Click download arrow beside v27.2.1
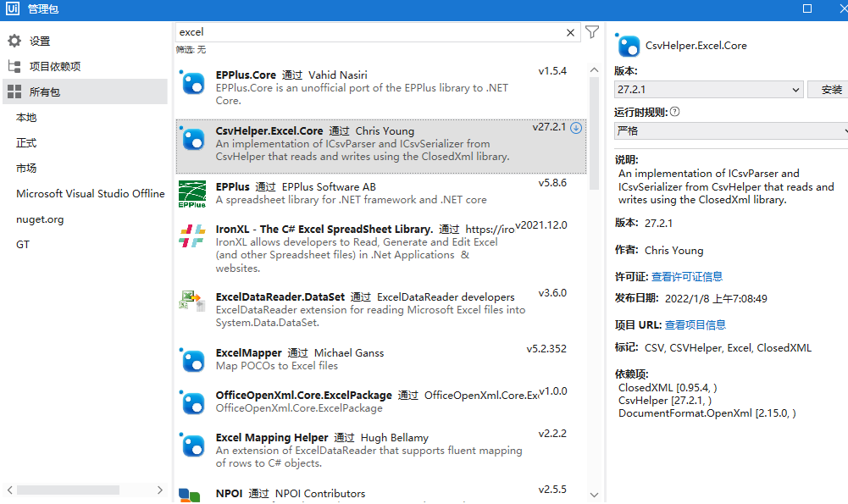This screenshot has height=504, width=848. 576,128
